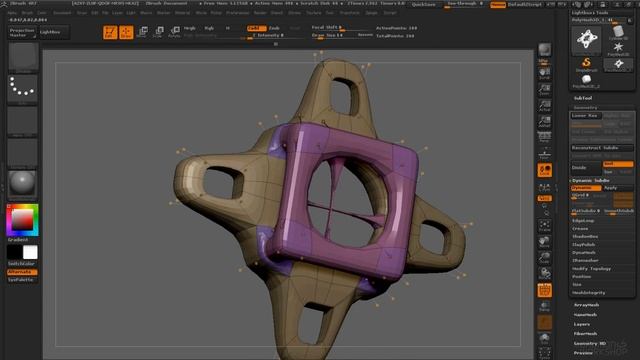Select the current PolyMesh3D star tool thumbnail
This screenshot has height=360, width=640.
[587, 40]
